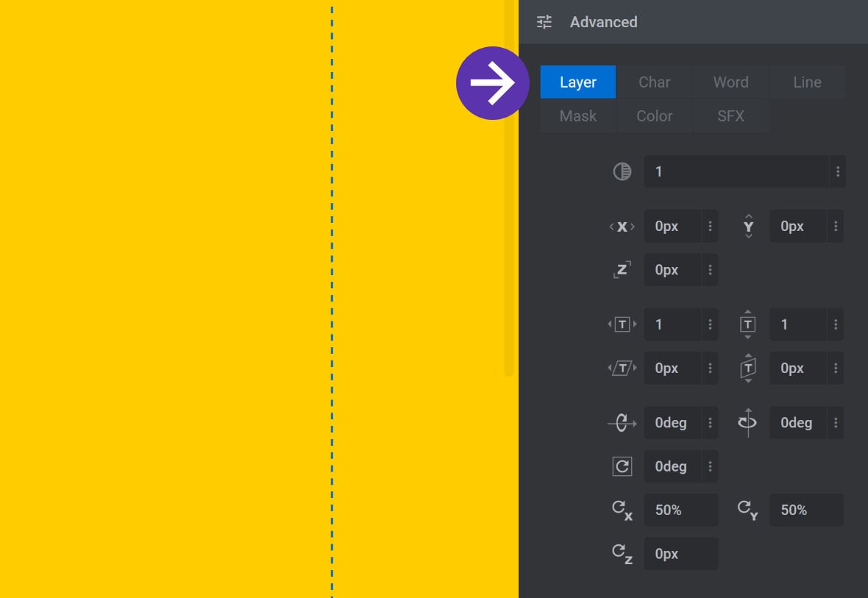Viewport: 868px width, 598px height.
Task: Open options for horizontal scale field
Action: tap(711, 324)
